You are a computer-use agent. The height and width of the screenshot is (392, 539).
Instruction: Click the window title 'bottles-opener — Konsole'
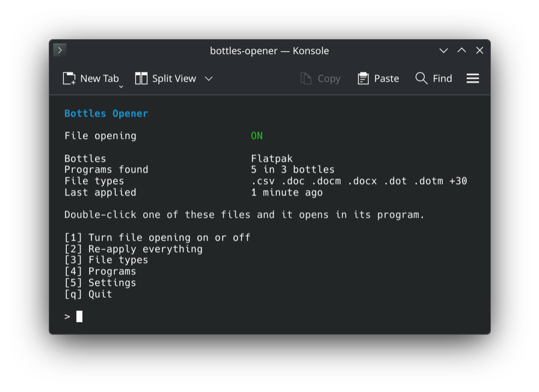(269, 51)
